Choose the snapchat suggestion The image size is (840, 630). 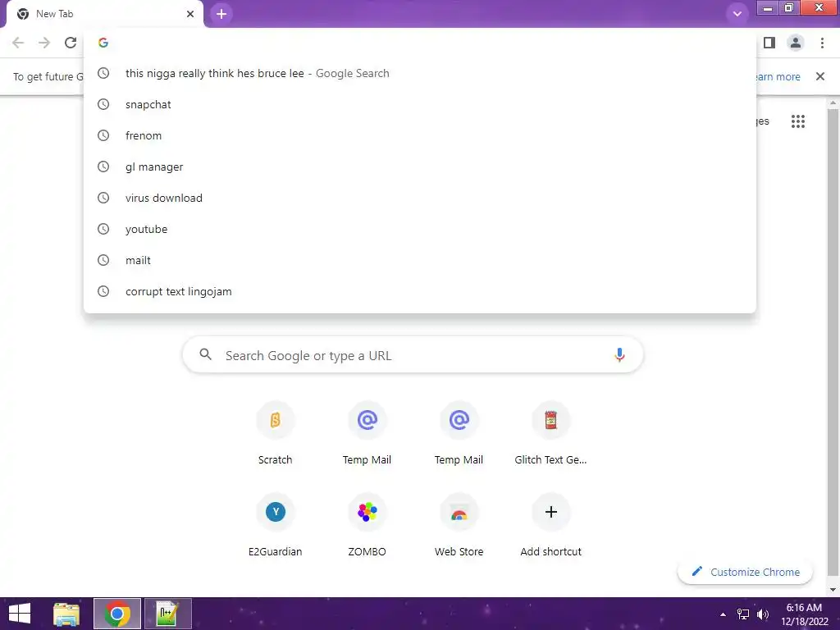[420, 104]
